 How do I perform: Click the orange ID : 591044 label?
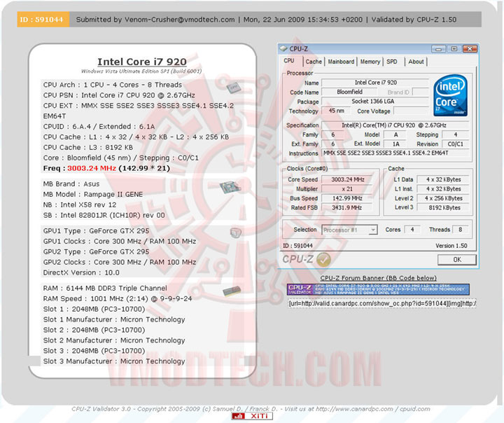coord(43,20)
